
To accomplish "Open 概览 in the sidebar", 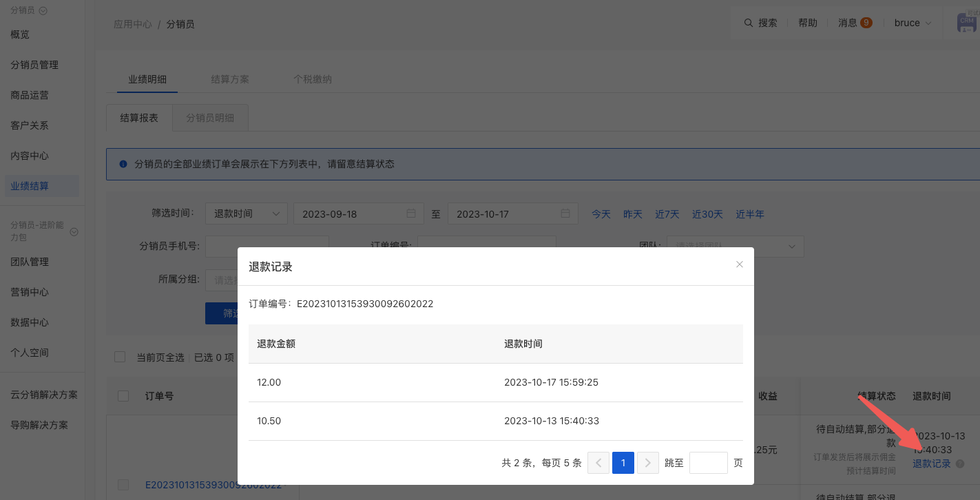I will [x=20, y=34].
